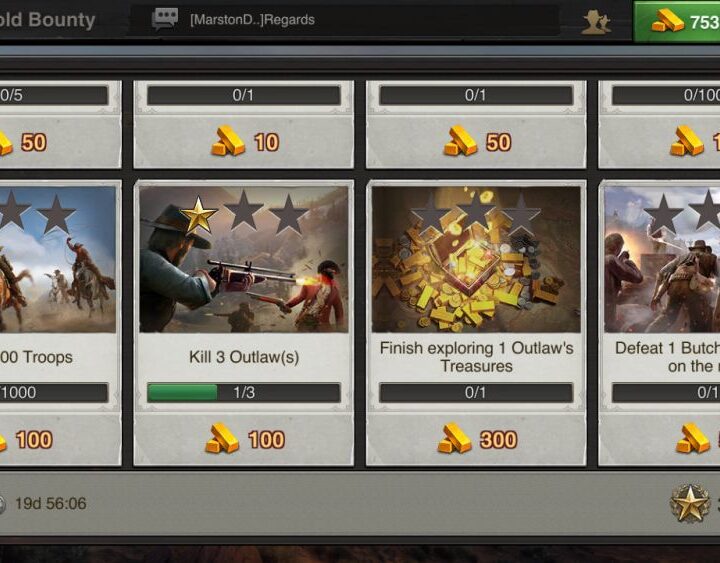Image resolution: width=720 pixels, height=563 pixels.
Task: Tap the 0/1 progress bar above 10 reward
Action: tap(244, 95)
